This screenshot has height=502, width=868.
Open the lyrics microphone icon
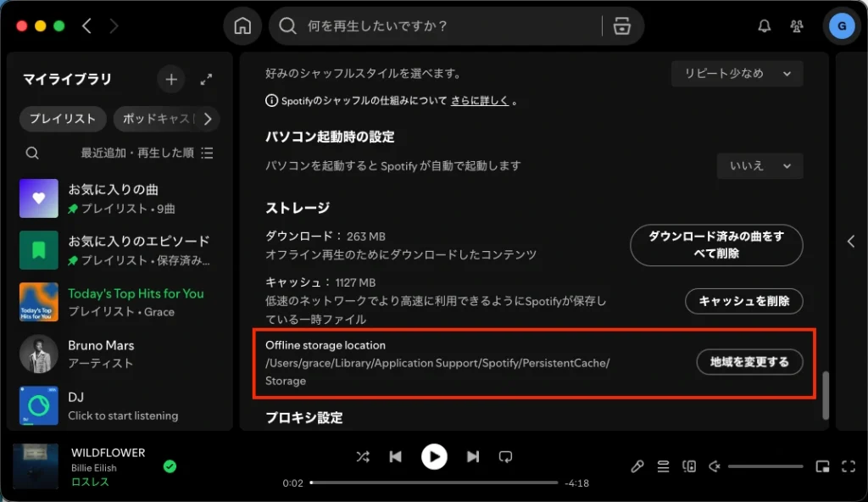[637, 466]
